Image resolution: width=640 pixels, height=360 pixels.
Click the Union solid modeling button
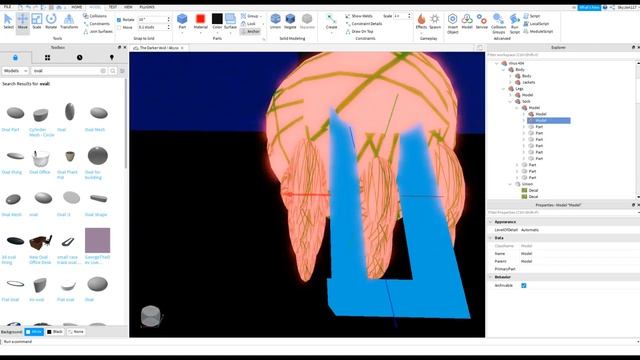click(x=276, y=21)
